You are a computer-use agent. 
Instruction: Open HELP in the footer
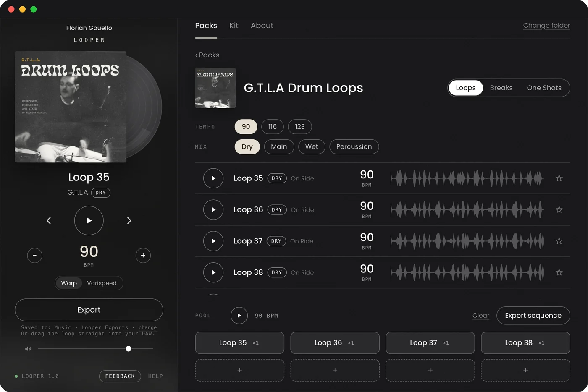155,376
